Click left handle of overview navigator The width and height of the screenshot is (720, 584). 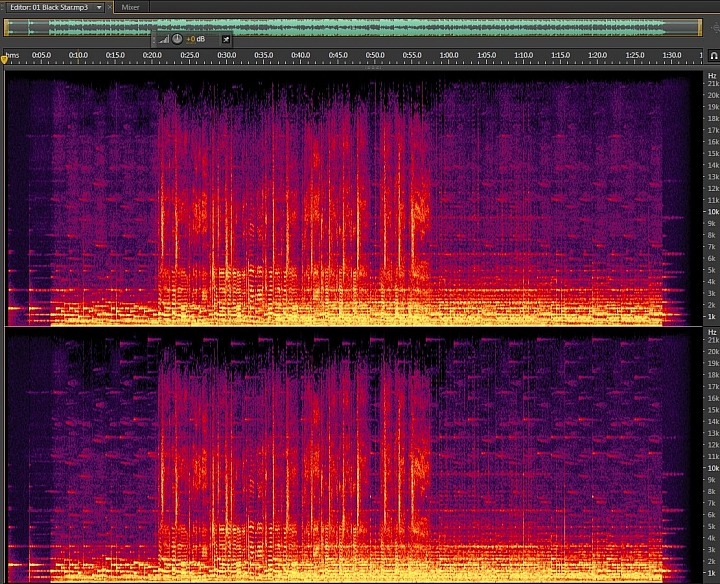click(x=6, y=28)
